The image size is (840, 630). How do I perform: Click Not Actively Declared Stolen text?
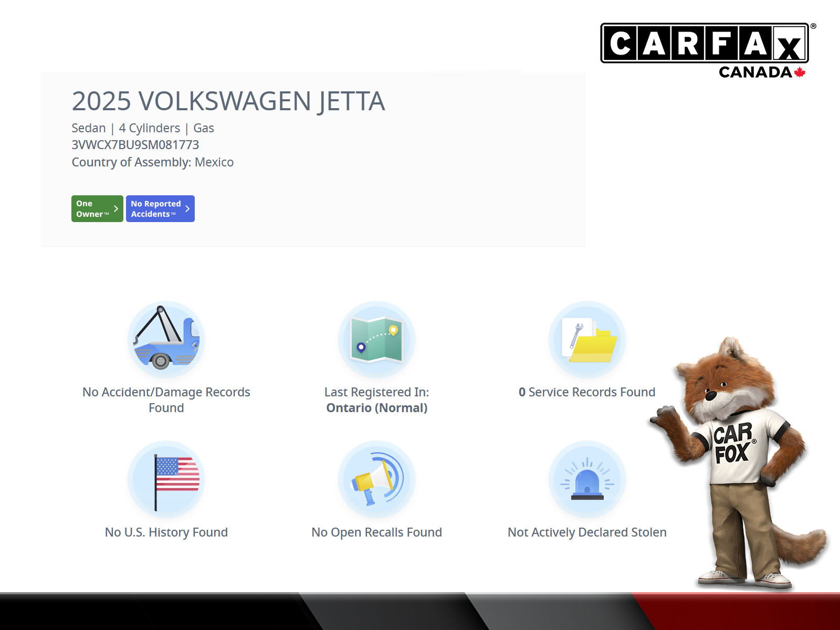coord(587,532)
